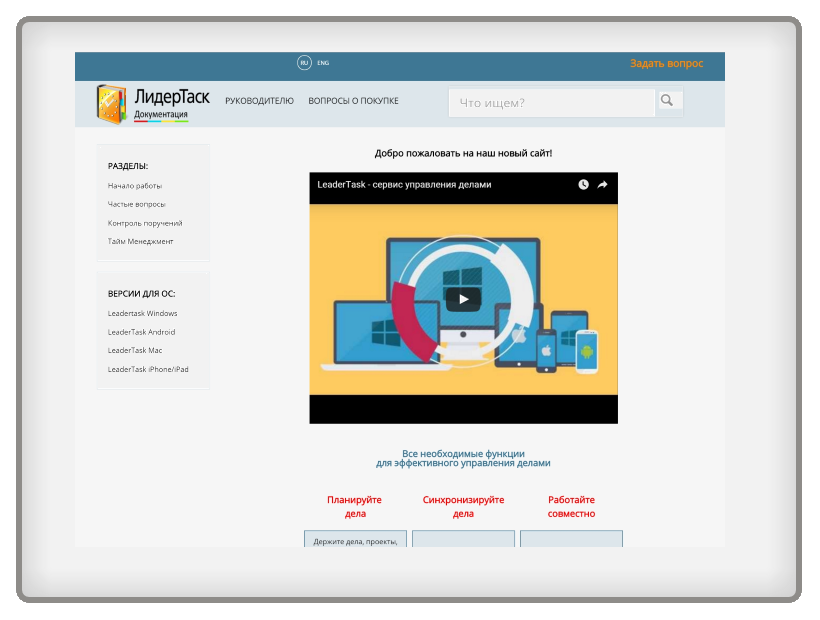Click the Watch later clock icon
820x620 pixels.
pyautogui.click(x=584, y=185)
